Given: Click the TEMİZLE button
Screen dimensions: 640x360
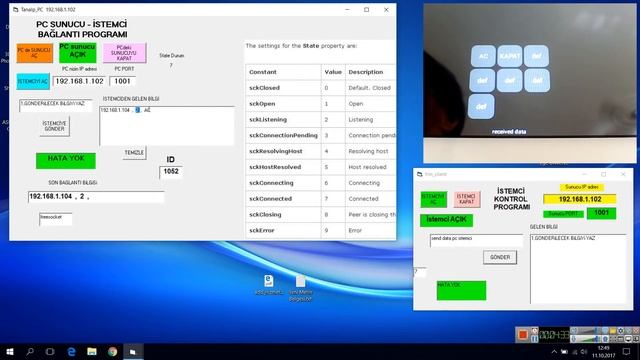Looking at the screenshot, I should click(x=134, y=153).
